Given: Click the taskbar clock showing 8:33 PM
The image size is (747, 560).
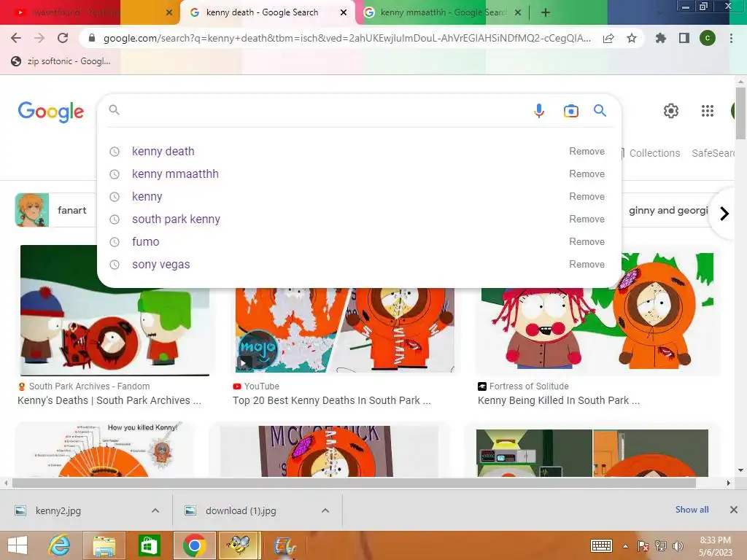Looking at the screenshot, I should click(x=715, y=546).
